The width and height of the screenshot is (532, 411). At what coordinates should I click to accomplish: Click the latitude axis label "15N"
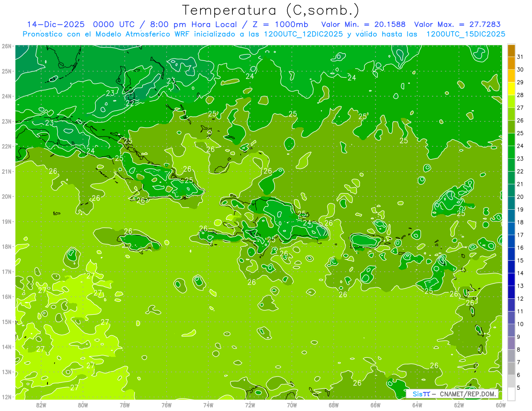(7, 321)
